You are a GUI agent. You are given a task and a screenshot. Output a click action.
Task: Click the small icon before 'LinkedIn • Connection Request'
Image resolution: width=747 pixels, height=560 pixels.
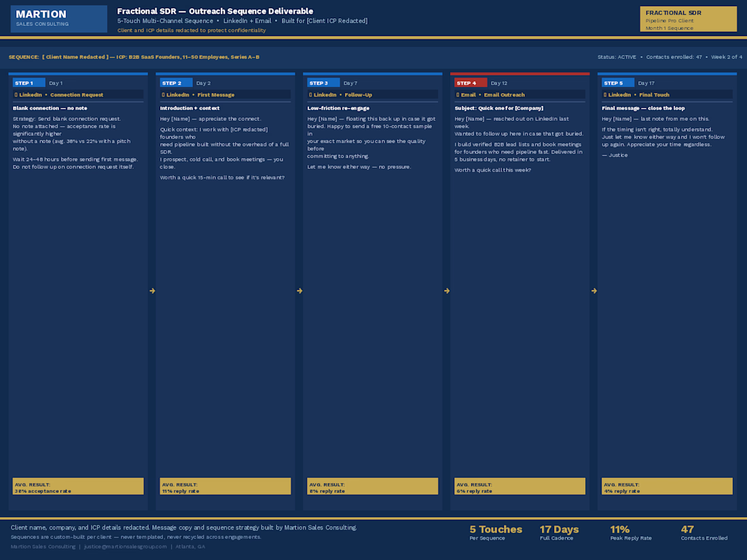pos(16,95)
